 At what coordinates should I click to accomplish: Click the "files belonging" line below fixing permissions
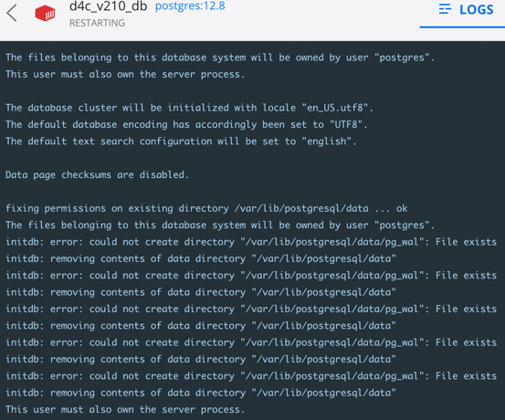tap(220, 225)
